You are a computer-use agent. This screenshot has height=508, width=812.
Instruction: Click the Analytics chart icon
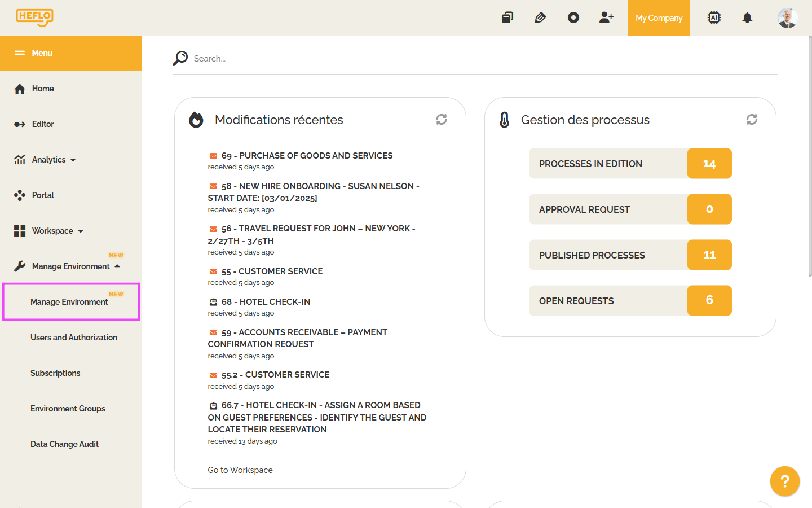[20, 160]
